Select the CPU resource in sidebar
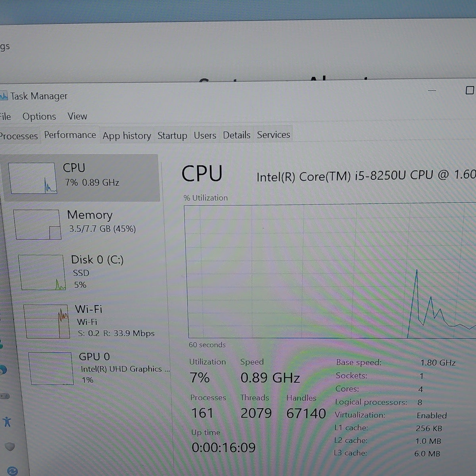This screenshot has width=476, height=476. click(x=81, y=178)
